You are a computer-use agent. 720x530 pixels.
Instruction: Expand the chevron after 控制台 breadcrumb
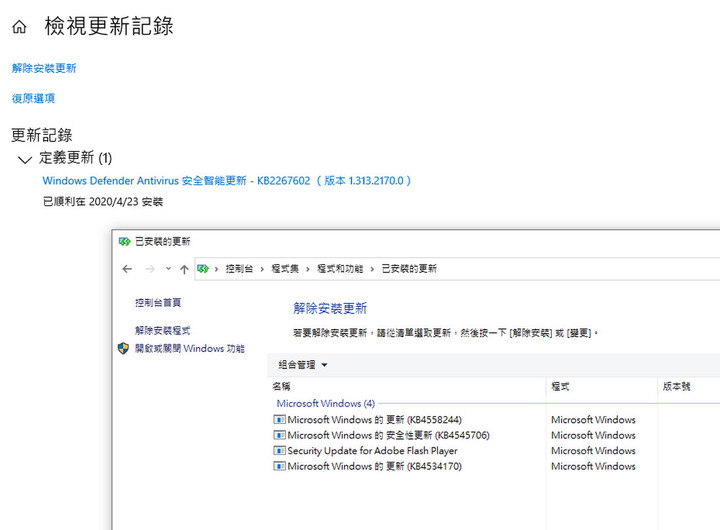click(262, 269)
